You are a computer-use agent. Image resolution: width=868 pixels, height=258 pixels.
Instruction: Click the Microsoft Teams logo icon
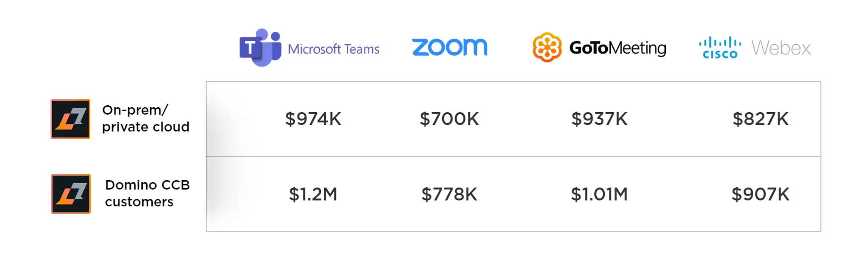coord(260,48)
